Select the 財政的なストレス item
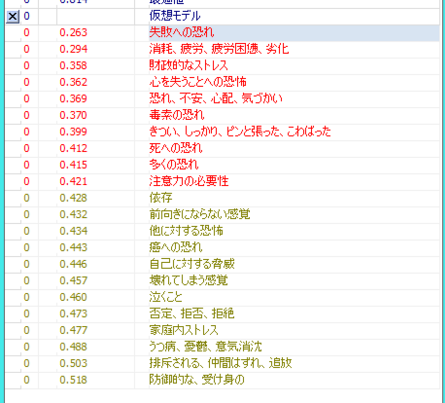This screenshot has height=403, width=445. click(x=189, y=65)
